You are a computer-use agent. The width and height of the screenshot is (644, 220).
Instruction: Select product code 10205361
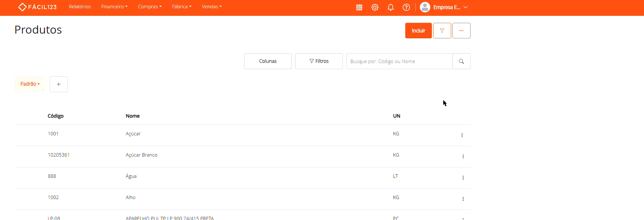(x=59, y=155)
